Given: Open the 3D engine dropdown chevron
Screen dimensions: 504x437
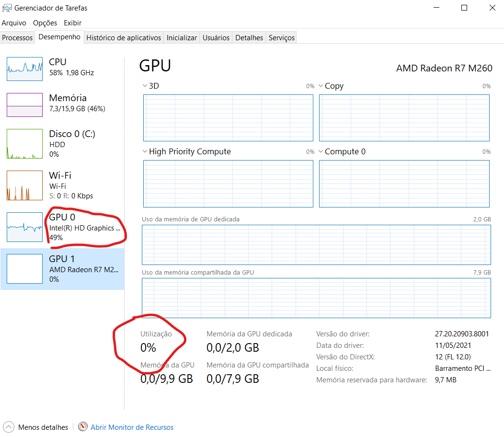Looking at the screenshot, I should click(145, 86).
